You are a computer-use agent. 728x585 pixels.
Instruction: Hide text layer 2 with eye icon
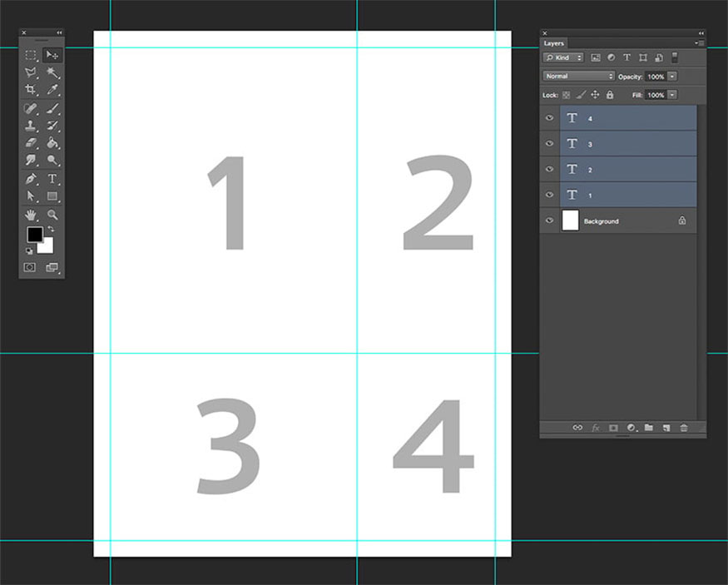(549, 169)
